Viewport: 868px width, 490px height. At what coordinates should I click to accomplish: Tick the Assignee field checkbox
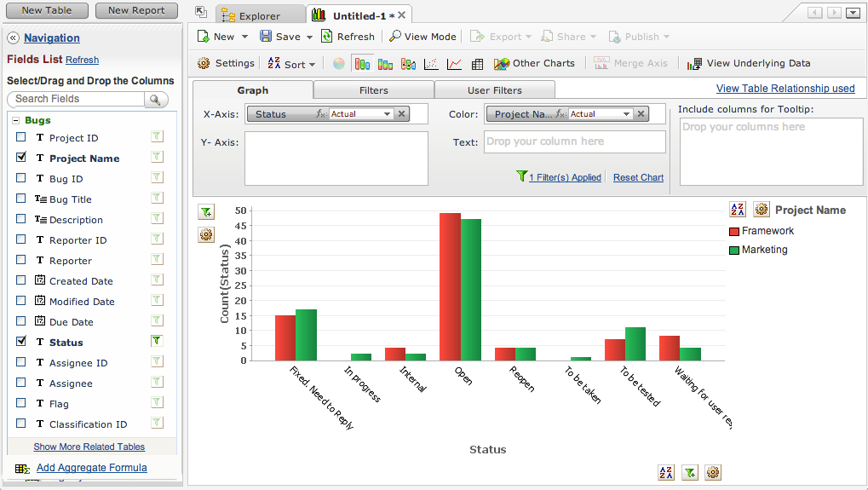[21, 383]
